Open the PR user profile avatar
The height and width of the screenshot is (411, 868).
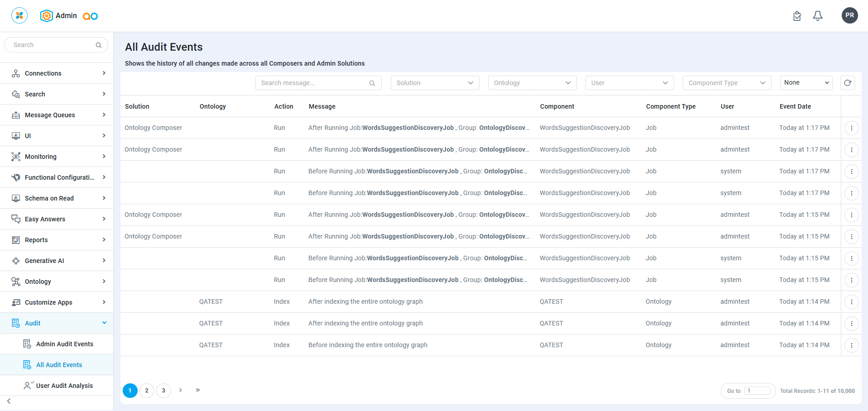click(x=849, y=15)
